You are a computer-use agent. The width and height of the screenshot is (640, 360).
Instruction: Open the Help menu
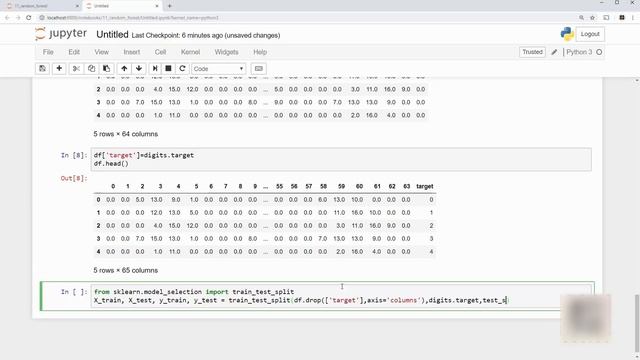coord(260,52)
